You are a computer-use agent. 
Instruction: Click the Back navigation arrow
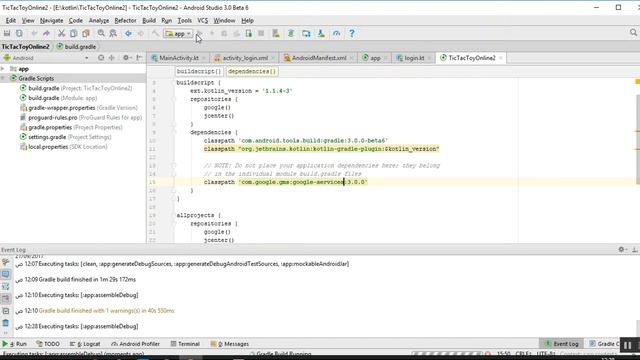tap(128, 33)
